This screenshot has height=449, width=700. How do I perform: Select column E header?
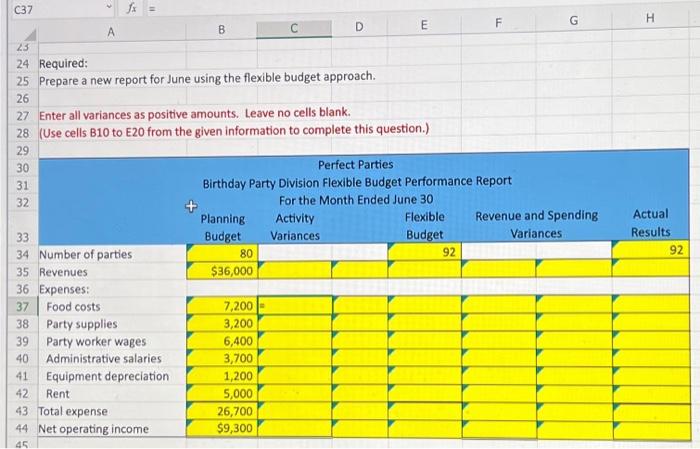pos(424,25)
